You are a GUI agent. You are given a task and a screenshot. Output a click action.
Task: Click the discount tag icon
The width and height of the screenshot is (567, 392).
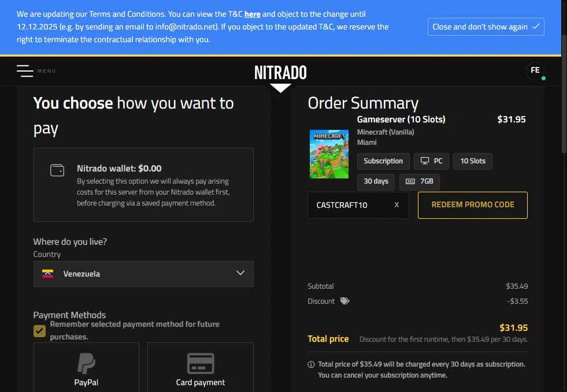(x=345, y=301)
